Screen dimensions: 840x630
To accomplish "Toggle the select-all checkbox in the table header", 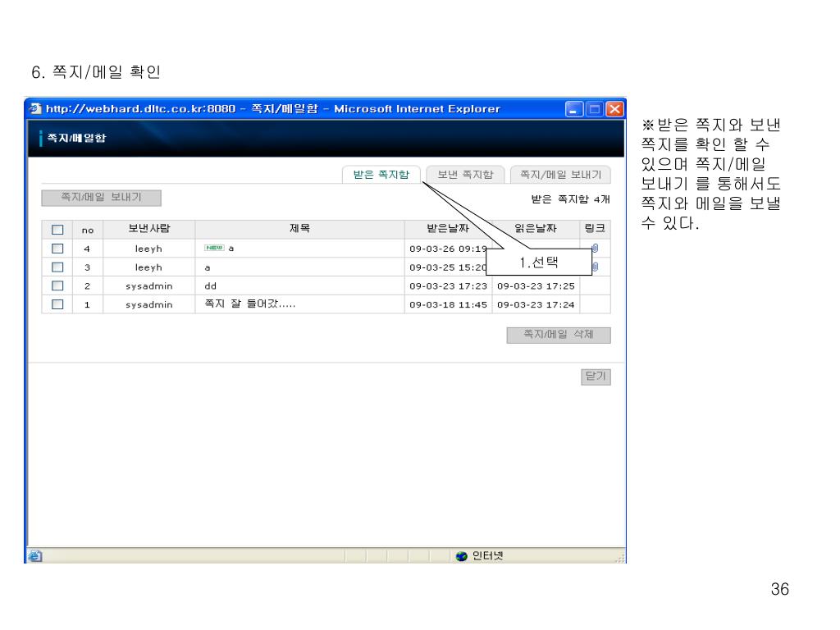I will 57,230.
